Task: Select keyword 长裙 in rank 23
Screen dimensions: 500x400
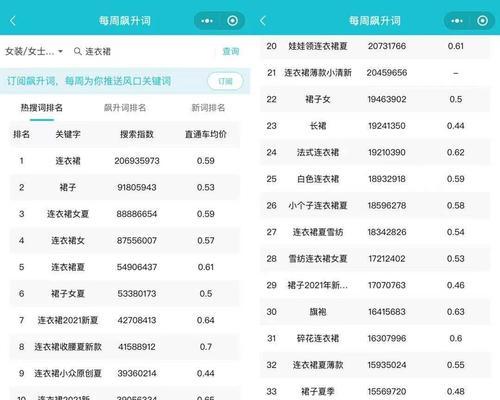Action: [318, 126]
